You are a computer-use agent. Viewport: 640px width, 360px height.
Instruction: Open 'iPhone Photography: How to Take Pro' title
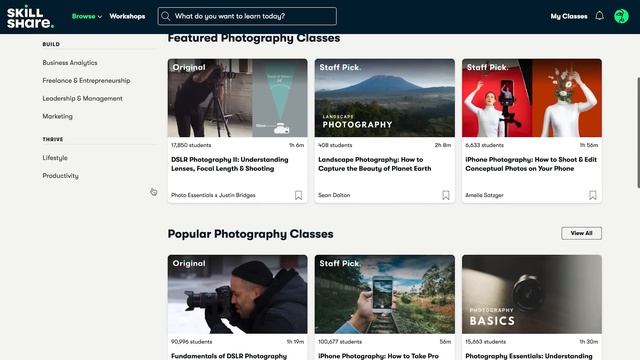[x=378, y=356]
